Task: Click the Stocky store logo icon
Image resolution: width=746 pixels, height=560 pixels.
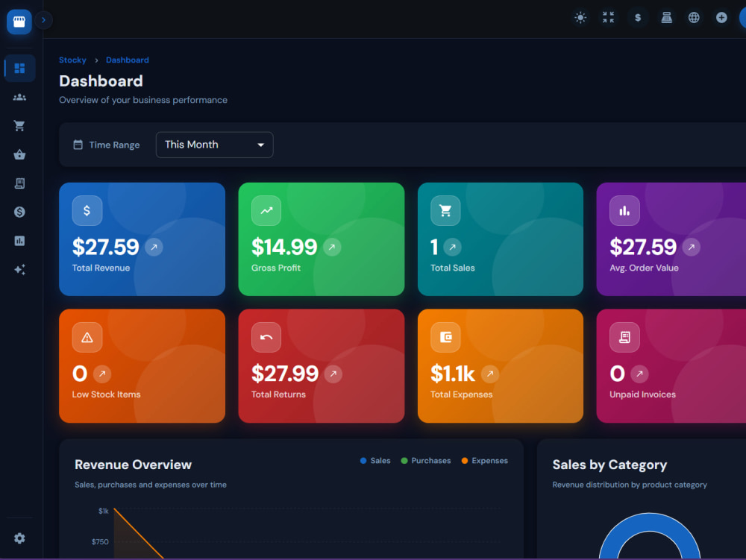Action: pos(19,22)
